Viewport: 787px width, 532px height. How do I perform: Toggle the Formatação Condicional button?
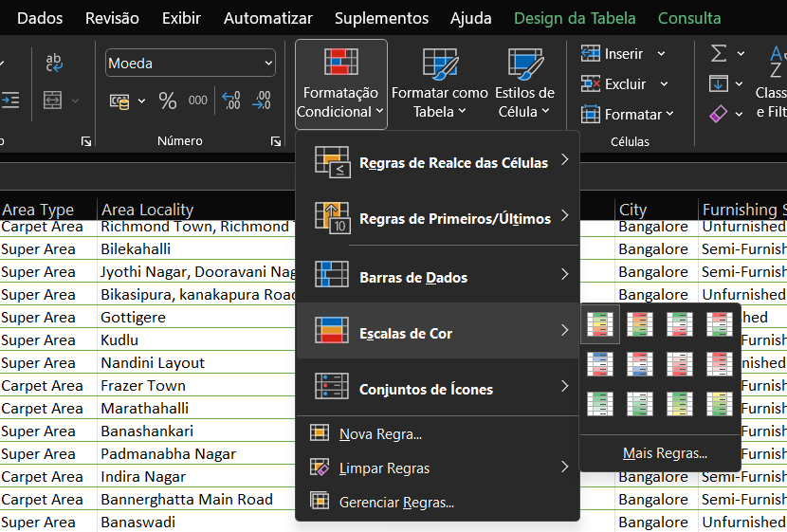pyautogui.click(x=341, y=83)
